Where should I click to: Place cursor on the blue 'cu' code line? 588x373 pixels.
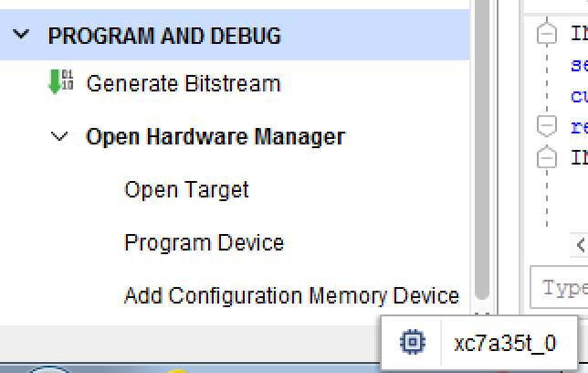(580, 96)
